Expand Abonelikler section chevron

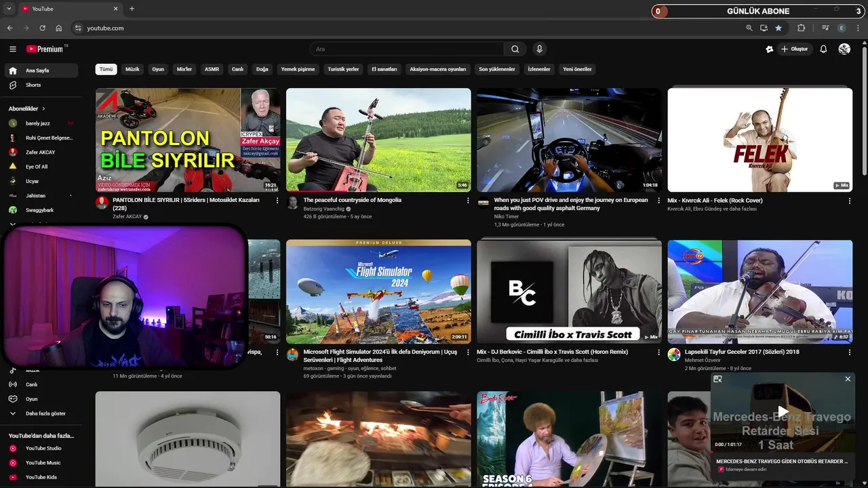tap(43, 108)
